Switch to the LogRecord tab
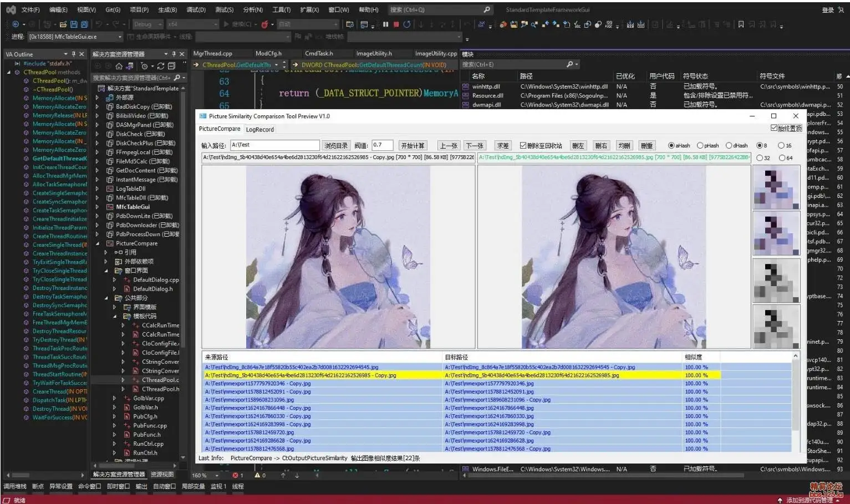The width and height of the screenshot is (850, 504). pyautogui.click(x=259, y=129)
